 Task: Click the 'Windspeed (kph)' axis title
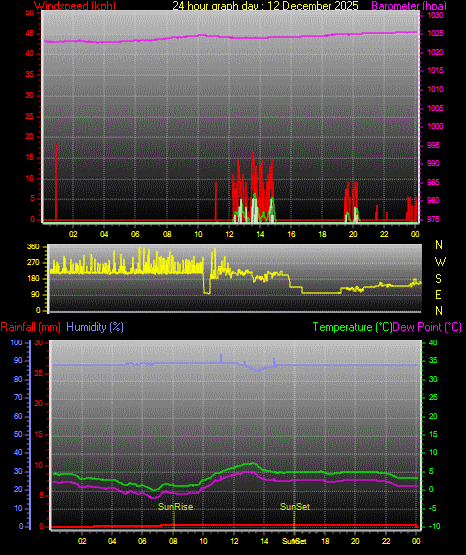click(75, 6)
